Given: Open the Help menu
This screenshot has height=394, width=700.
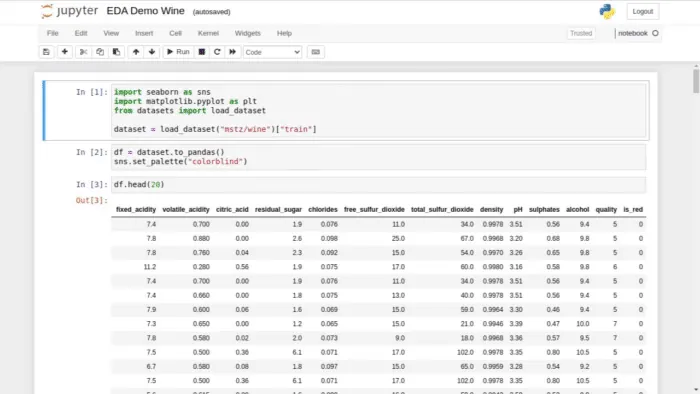Looking at the screenshot, I should coord(284,33).
